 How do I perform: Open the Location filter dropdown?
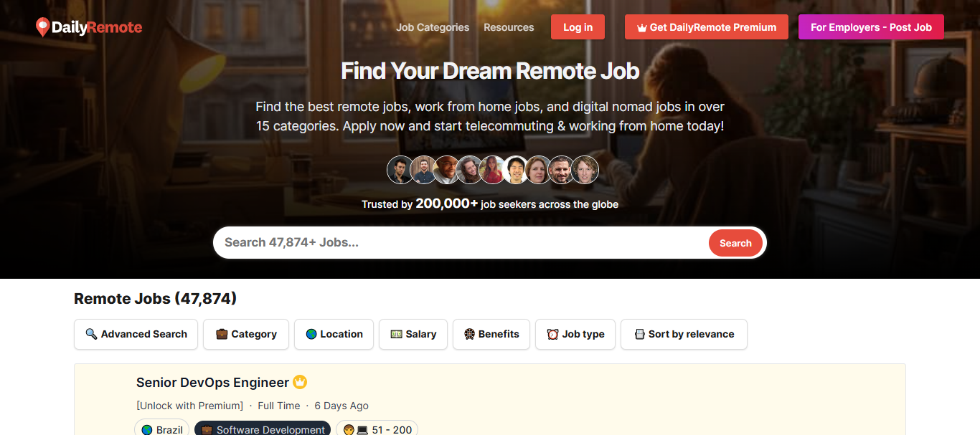pos(334,334)
